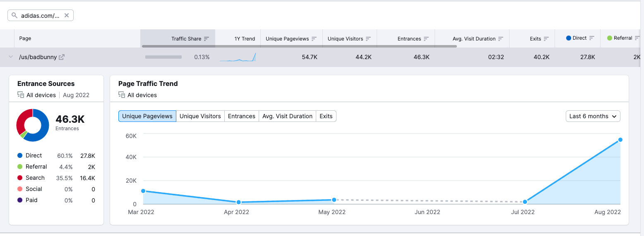Viewport: 644px width, 236px height.
Task: Open external link icon beside /us/badbunny
Action: [62, 57]
